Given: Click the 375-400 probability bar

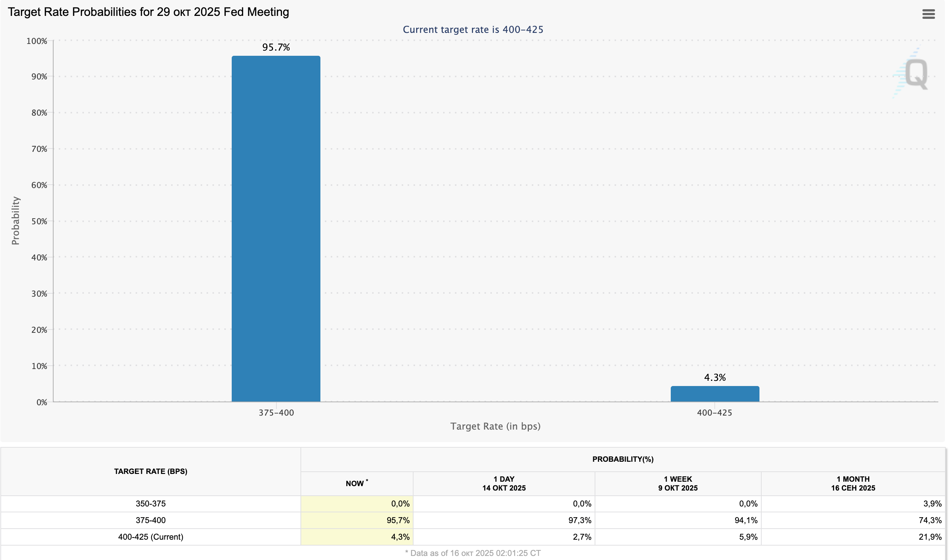Looking at the screenshot, I should pos(276,228).
